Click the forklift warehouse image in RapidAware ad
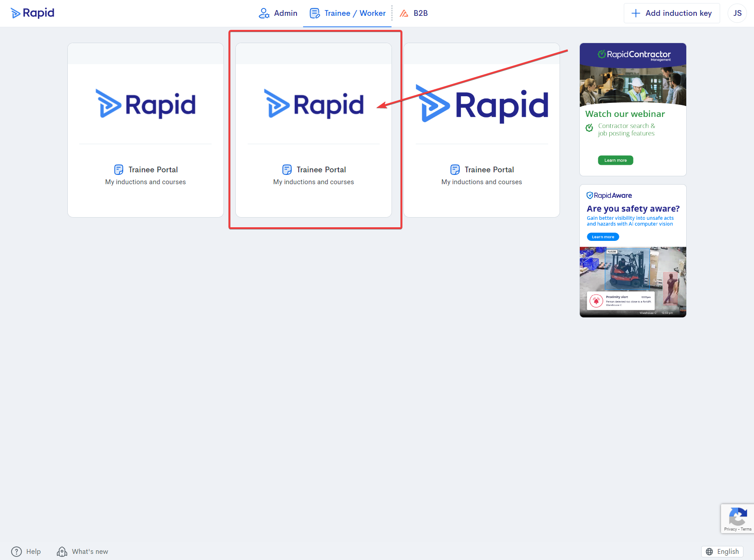This screenshot has height=560, width=754. pos(633,282)
